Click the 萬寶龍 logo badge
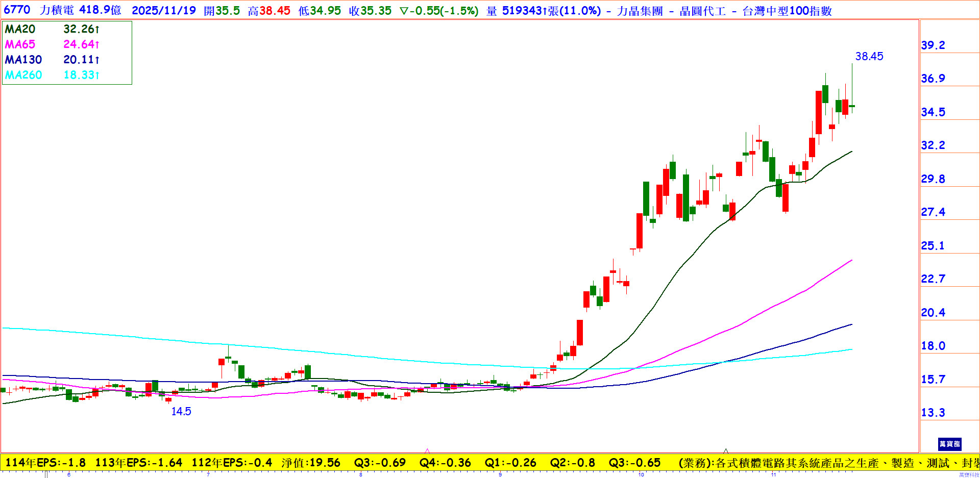The height and width of the screenshot is (478, 980). click(x=949, y=444)
